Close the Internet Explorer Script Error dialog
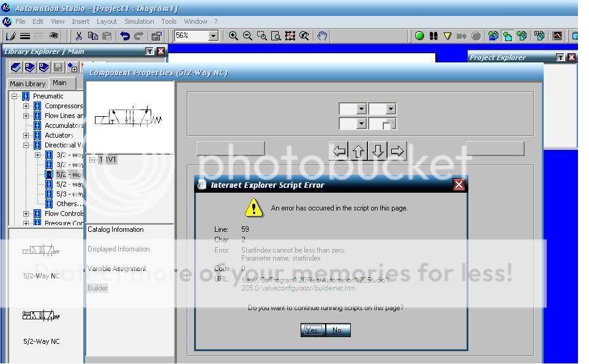This screenshot has height=364, width=589. coord(459,185)
